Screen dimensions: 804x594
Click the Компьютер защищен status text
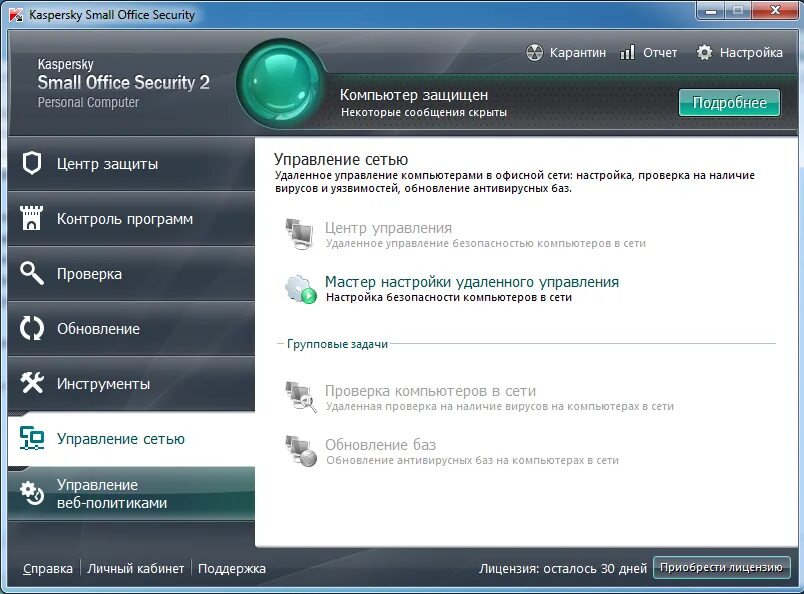[x=414, y=95]
